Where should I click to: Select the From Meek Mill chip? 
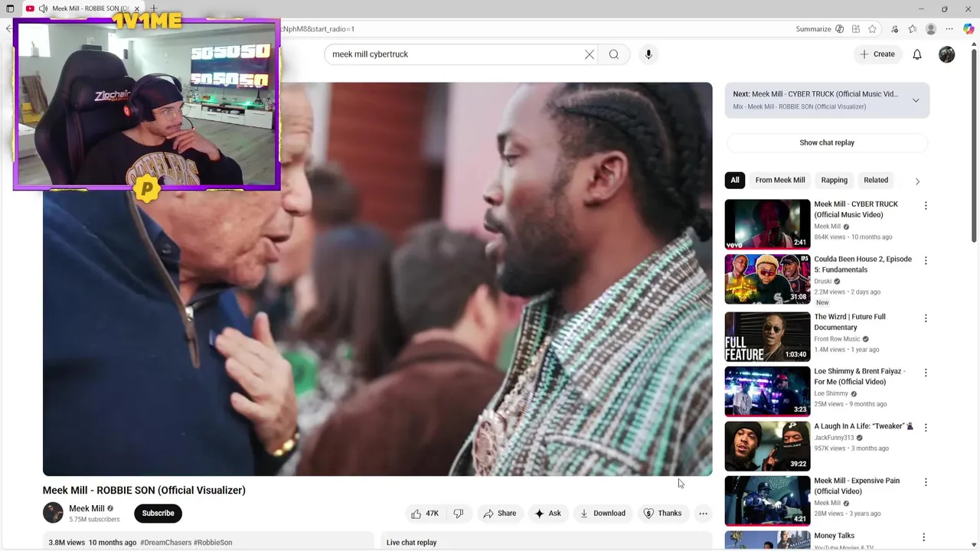pyautogui.click(x=780, y=181)
